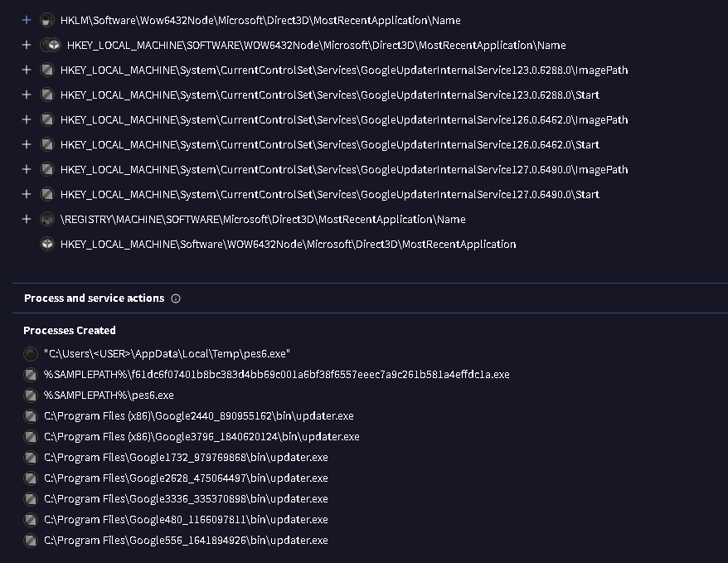The height and width of the screenshot is (563, 728).
Task: Click sandbox icon next to quoted Temp\pes6.exe process
Action: (31, 354)
